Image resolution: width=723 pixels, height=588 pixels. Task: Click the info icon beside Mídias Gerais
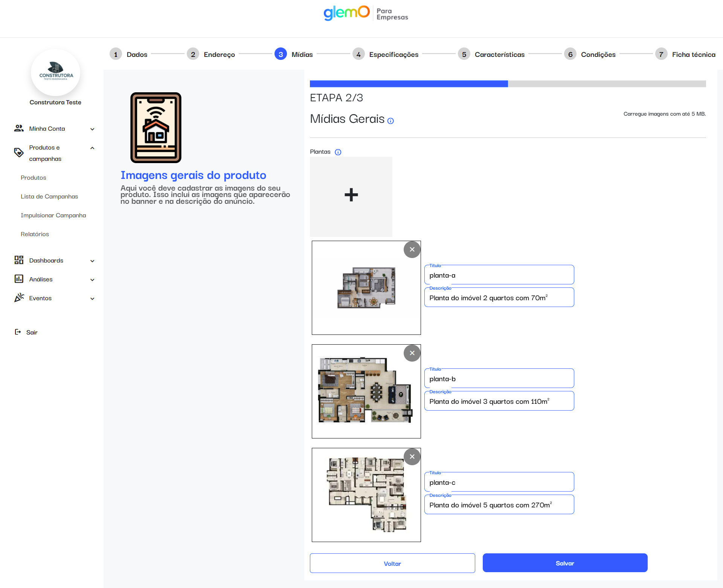(x=390, y=121)
